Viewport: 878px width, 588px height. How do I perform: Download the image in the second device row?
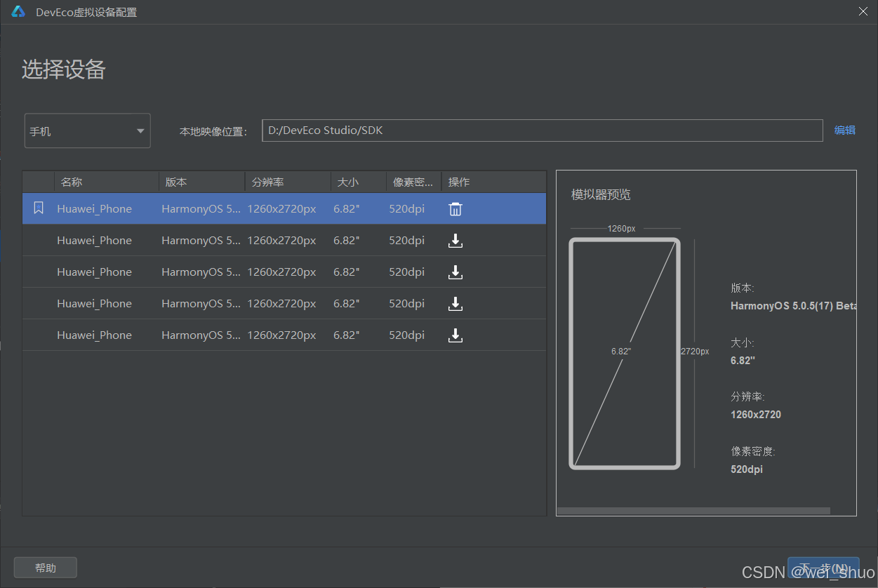455,241
